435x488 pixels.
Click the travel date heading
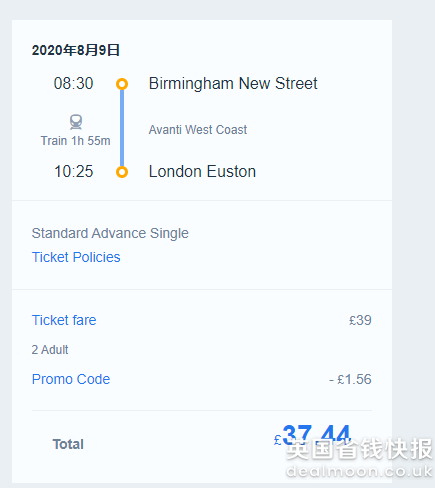tap(76, 50)
